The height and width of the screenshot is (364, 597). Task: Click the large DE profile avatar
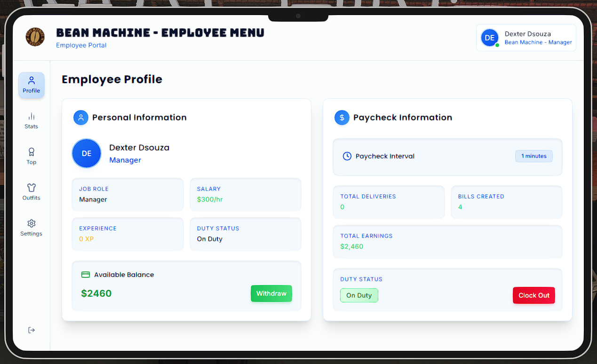pos(87,153)
